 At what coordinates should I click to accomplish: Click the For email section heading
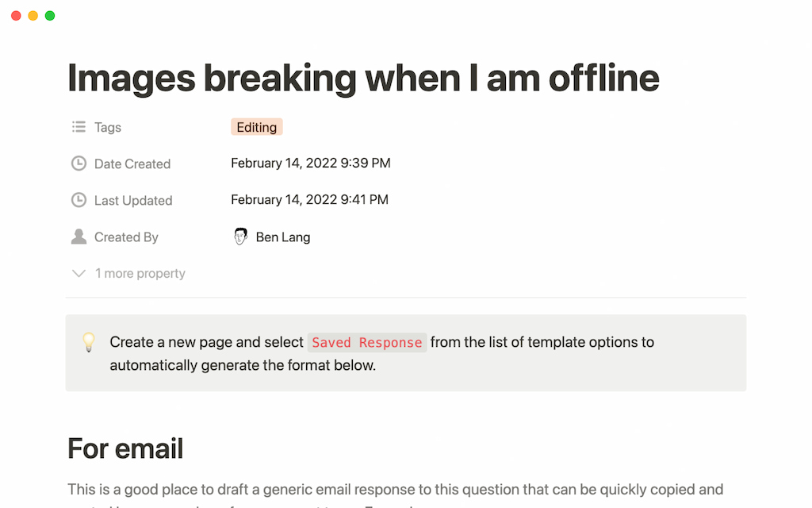coord(125,448)
